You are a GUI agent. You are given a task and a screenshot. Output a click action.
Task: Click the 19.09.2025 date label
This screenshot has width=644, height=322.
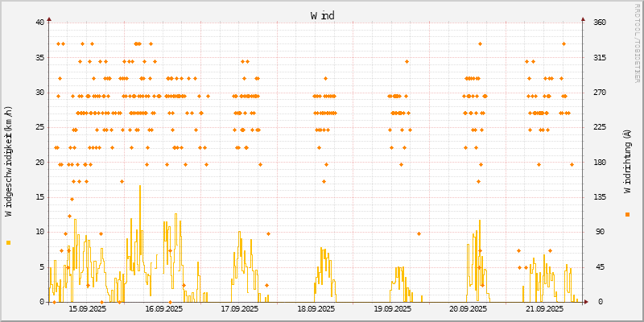pos(392,308)
